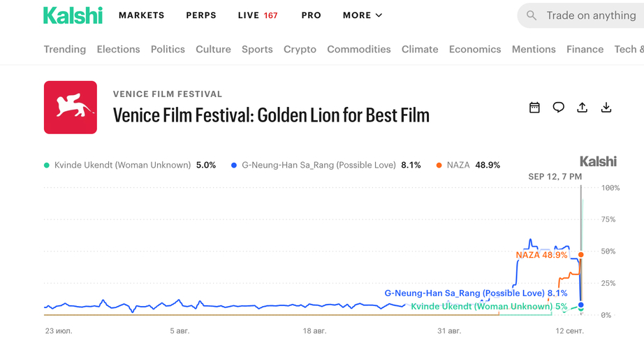The width and height of the screenshot is (644, 350).
Task: Toggle G-Neung-Han Sa_Rang legend series
Action: coord(326,165)
